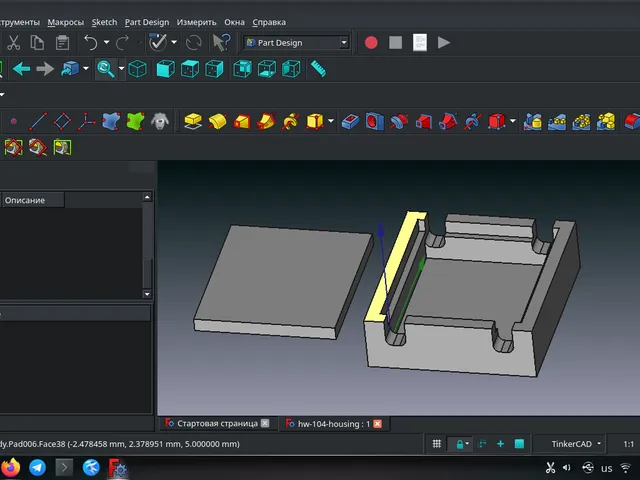The image size is (640, 480).
Task: Switch to Front view cube icon
Action: tap(166, 69)
